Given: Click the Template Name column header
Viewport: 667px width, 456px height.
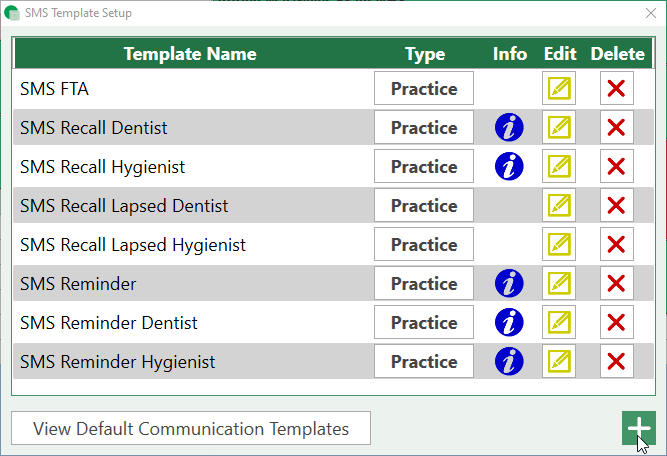Looking at the screenshot, I should coord(190,54).
